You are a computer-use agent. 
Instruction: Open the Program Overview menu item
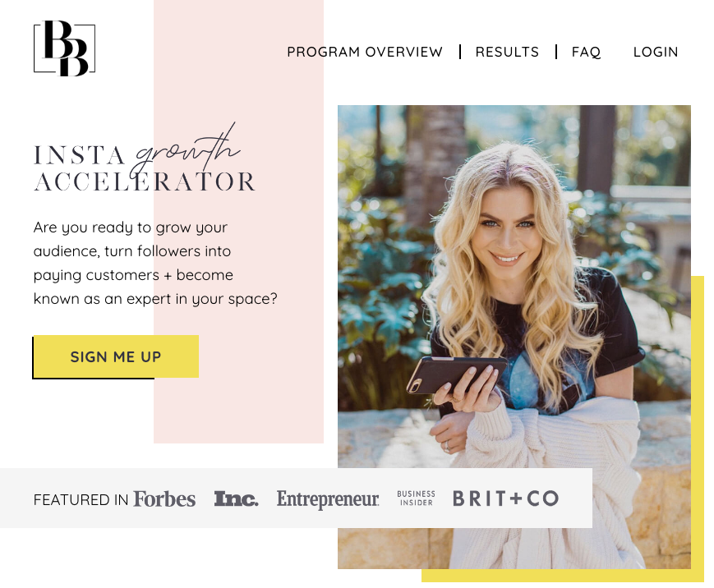pos(365,52)
